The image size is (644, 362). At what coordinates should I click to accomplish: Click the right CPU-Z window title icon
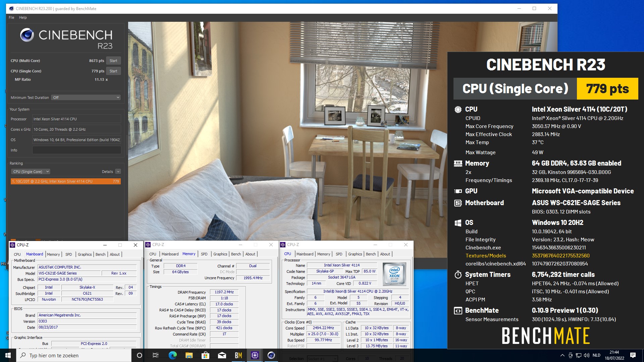(283, 245)
